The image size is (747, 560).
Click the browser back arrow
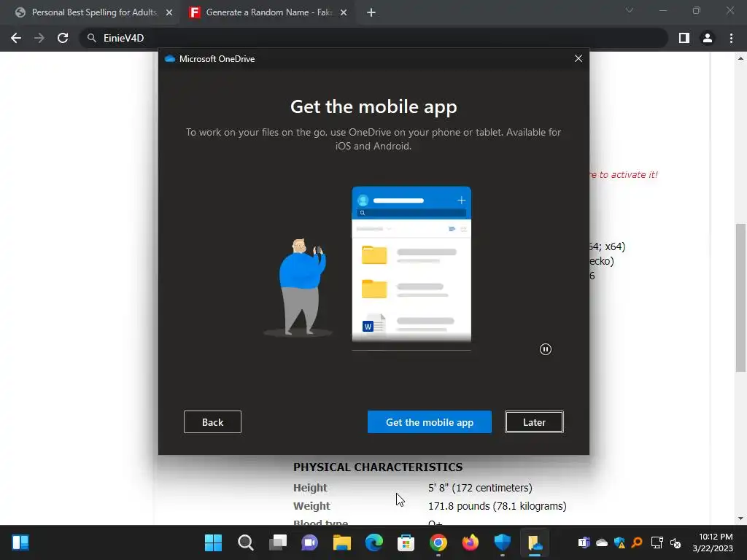coord(16,38)
